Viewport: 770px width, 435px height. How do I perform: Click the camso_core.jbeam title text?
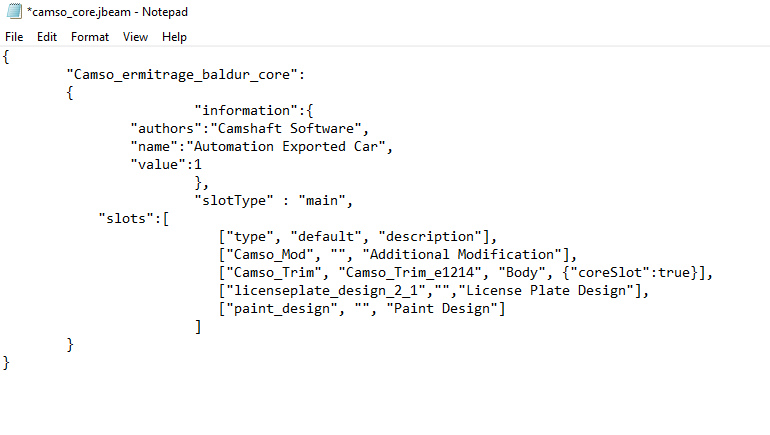point(79,12)
